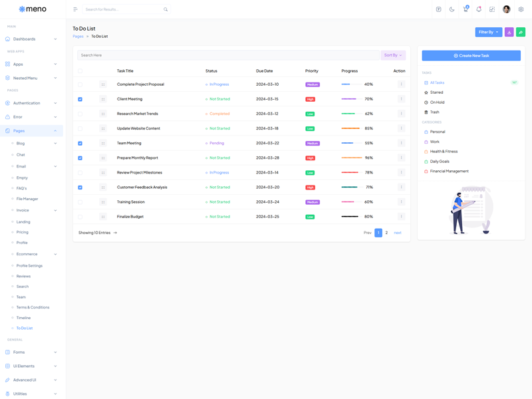
Task: Open Timeline page in sidebar
Action: click(23, 318)
